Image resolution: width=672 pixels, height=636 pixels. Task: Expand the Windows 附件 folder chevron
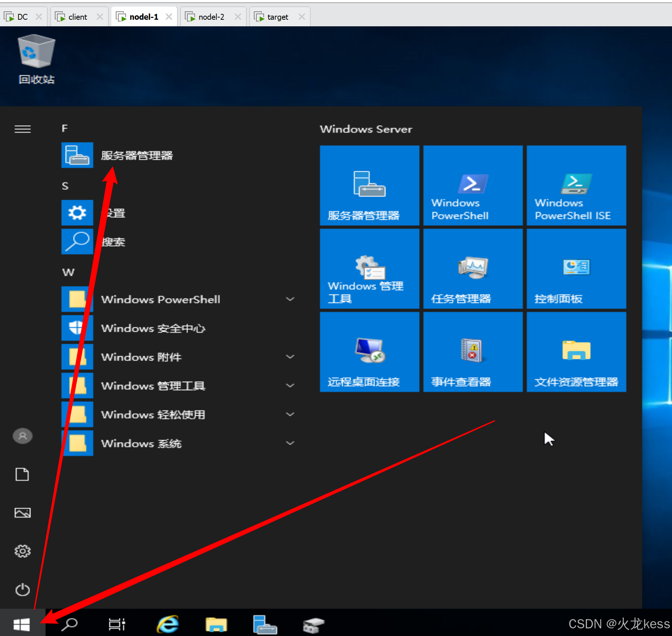click(290, 357)
